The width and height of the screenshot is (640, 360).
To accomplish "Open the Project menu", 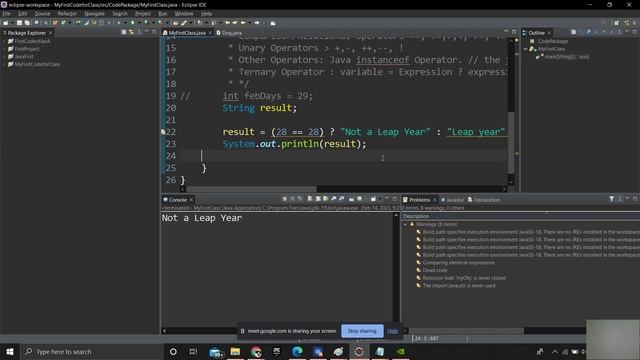I will click(x=143, y=13).
